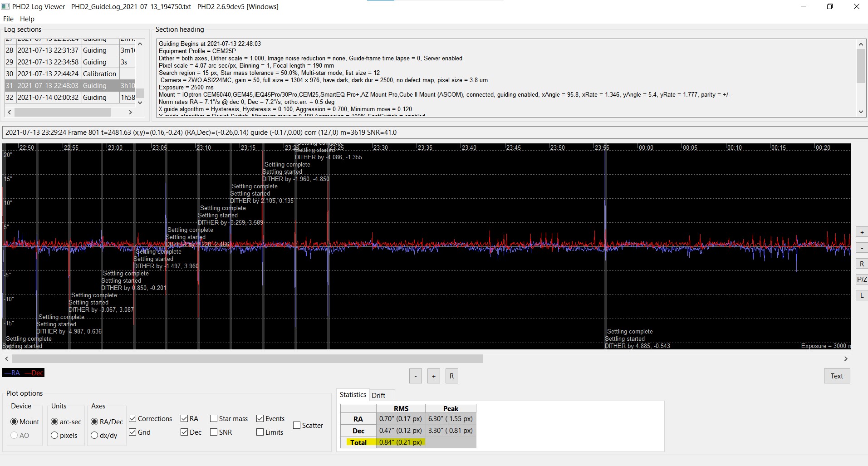
Task: Click the graph horizontal scrollbar thumb
Action: [x=247, y=358]
